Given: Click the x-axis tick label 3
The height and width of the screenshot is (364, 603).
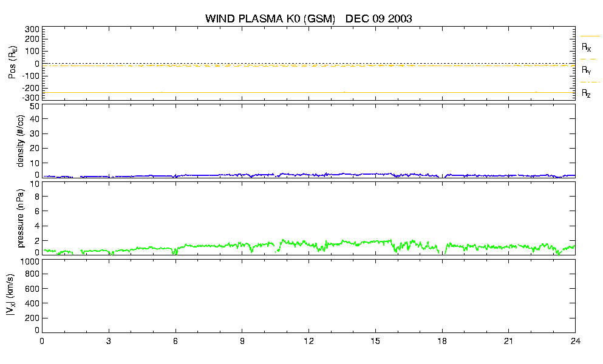Looking at the screenshot, I should [x=109, y=341].
